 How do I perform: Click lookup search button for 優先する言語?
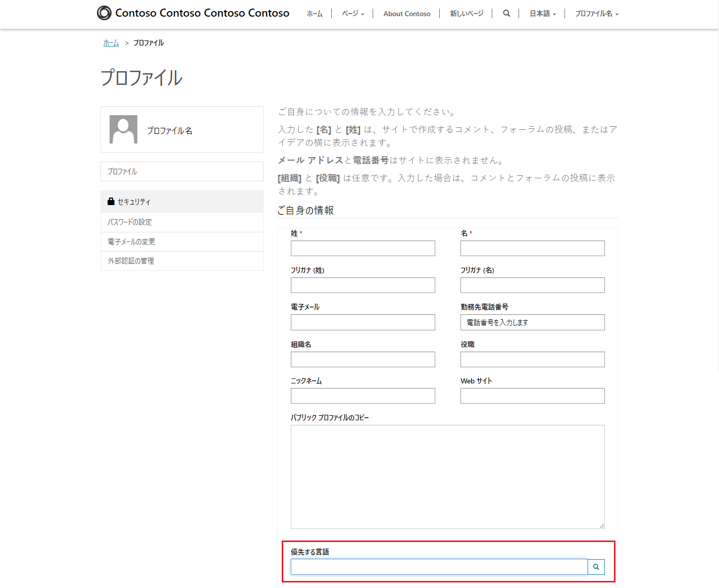tap(596, 567)
